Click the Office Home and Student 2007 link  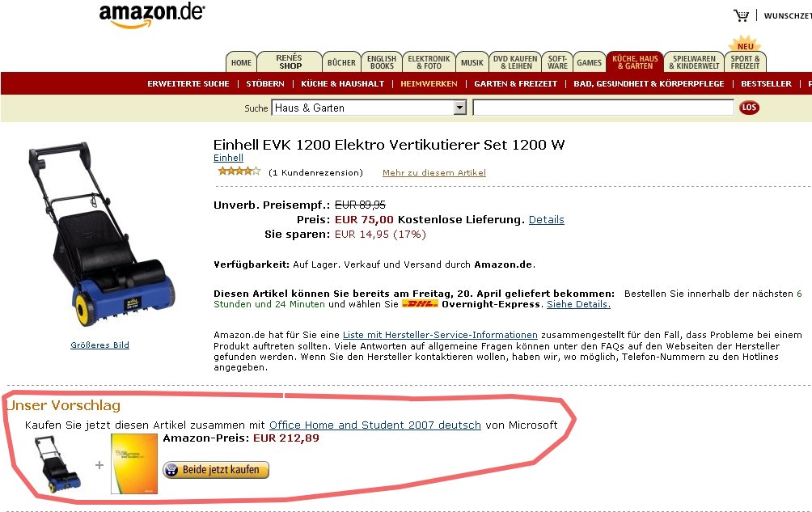[x=375, y=425]
